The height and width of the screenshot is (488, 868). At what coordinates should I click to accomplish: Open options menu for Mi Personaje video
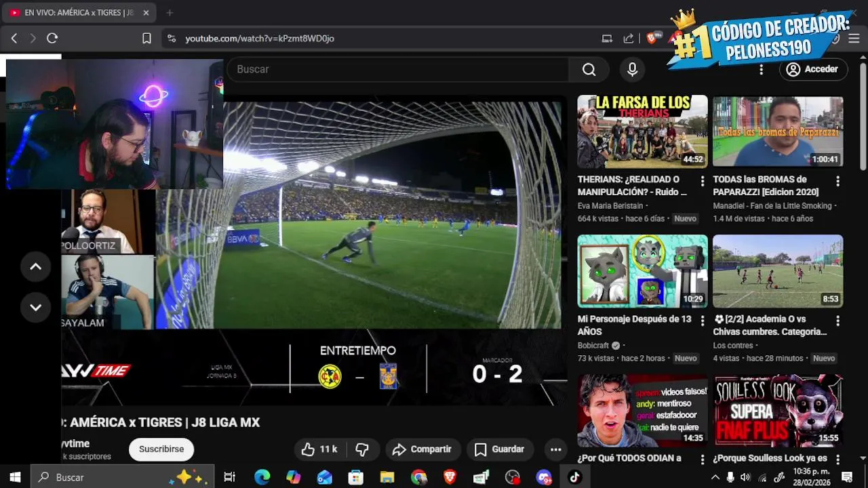[703, 321]
